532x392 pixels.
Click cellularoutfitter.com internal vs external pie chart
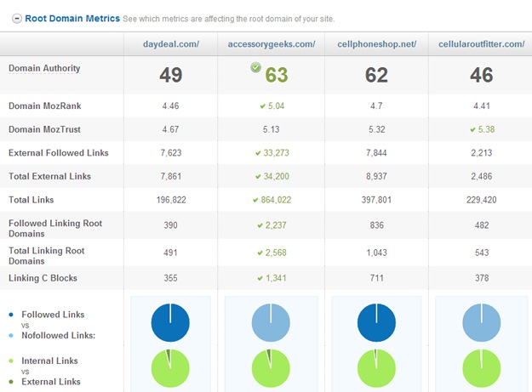coord(482,368)
